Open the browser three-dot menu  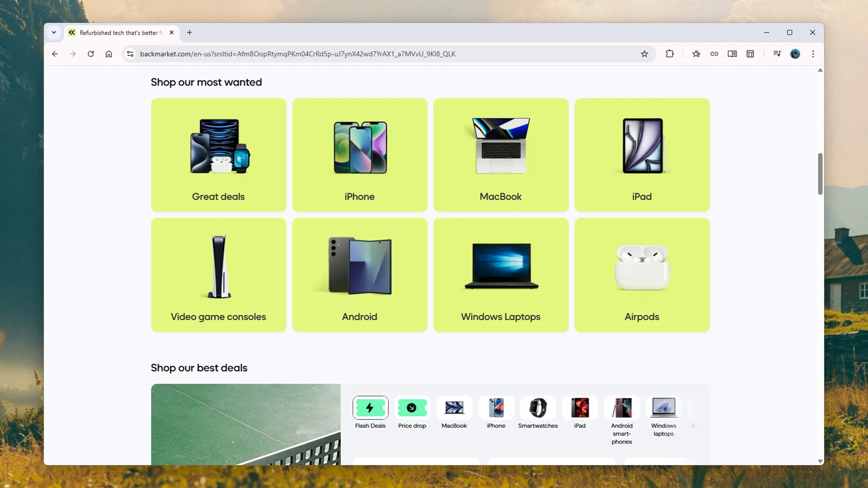[x=813, y=54]
